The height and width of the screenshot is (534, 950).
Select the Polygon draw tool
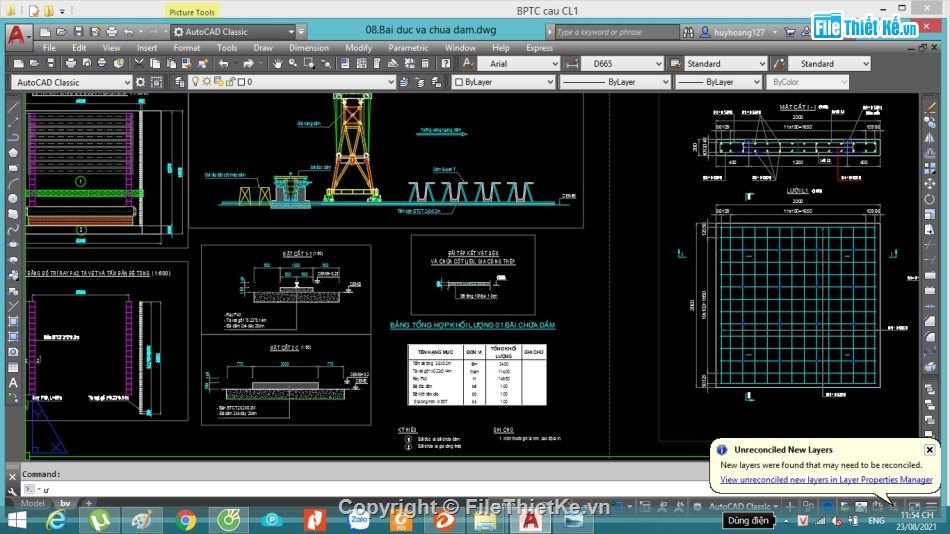coord(13,153)
